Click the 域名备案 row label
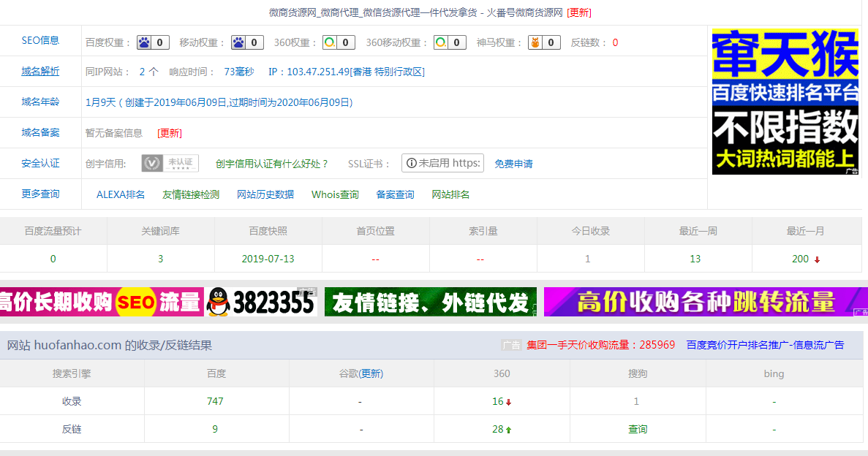 [40, 132]
